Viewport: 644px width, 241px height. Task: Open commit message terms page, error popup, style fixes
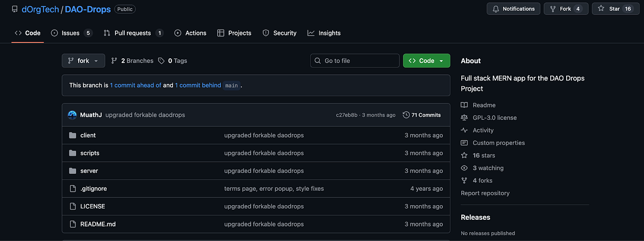pyautogui.click(x=274, y=188)
